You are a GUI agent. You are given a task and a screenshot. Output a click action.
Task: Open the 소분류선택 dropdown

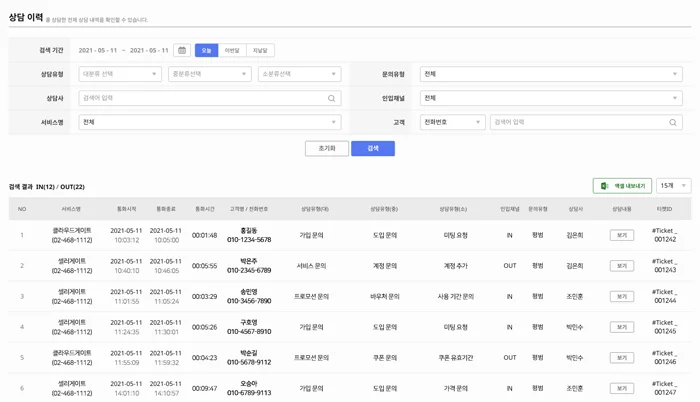click(x=299, y=74)
